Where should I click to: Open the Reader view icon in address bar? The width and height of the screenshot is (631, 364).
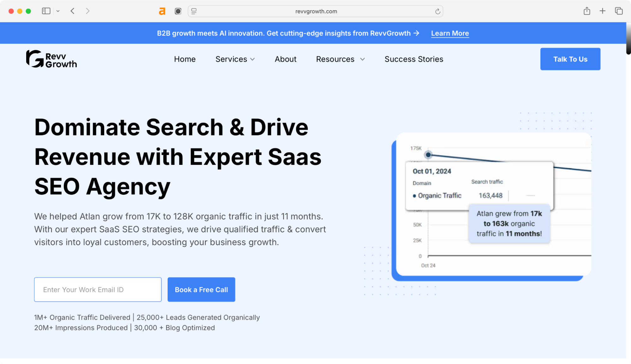pyautogui.click(x=194, y=11)
